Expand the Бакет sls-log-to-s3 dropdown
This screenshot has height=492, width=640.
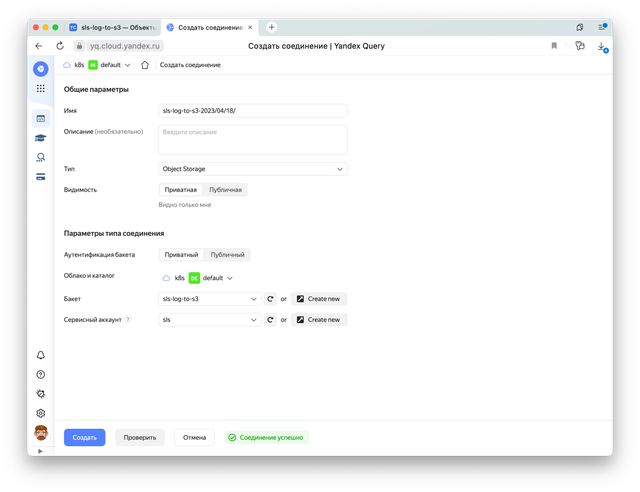[210, 298]
